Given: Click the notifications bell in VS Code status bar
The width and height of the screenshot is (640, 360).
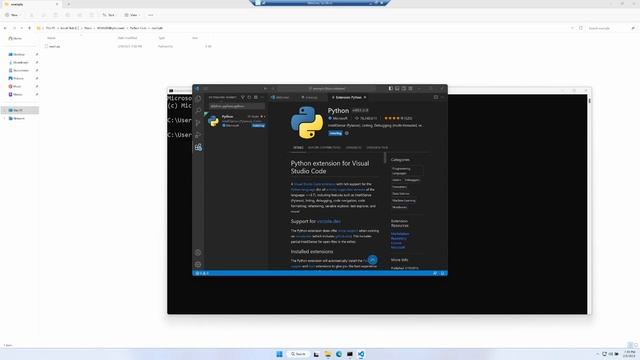Looking at the screenshot, I should (442, 273).
